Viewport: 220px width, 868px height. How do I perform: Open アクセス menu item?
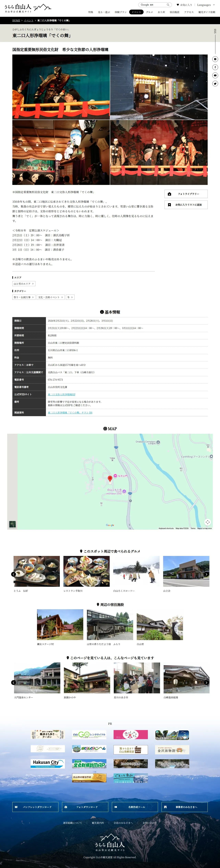(x=189, y=12)
